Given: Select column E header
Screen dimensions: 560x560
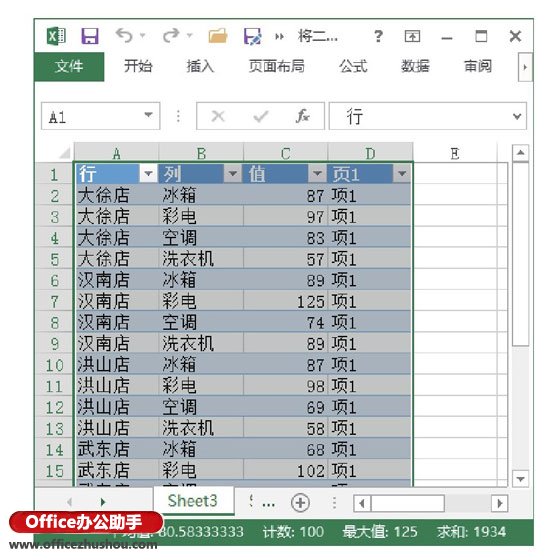Looking at the screenshot, I should click(455, 154).
